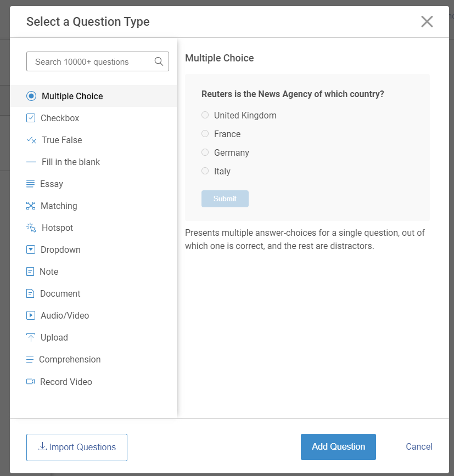Click the Checkbox question type icon
This screenshot has height=476, width=454.
coord(31,118)
